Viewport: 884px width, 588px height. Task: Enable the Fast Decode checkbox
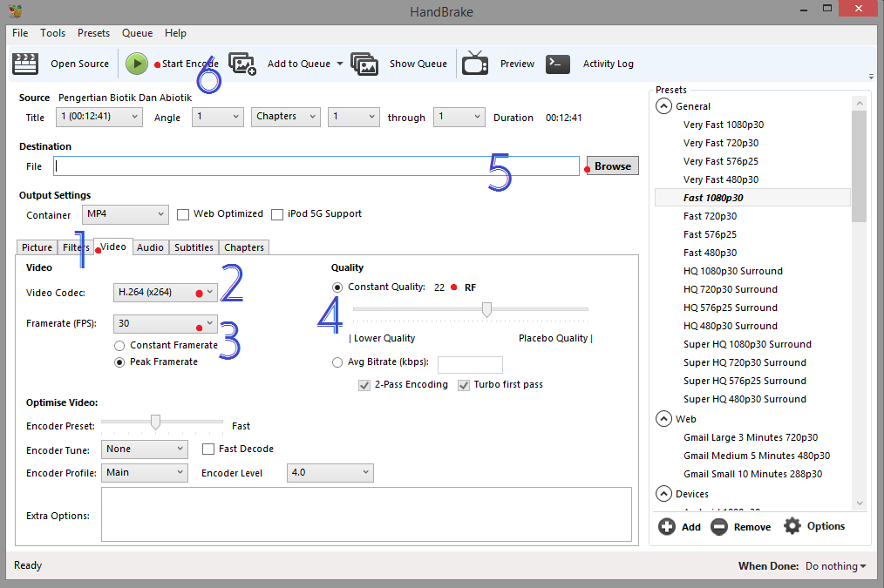(208, 449)
